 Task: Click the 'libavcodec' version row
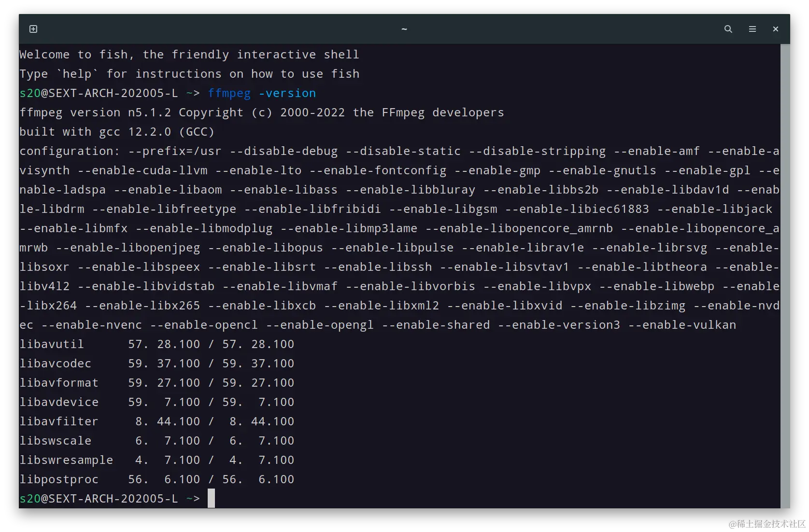(156, 364)
